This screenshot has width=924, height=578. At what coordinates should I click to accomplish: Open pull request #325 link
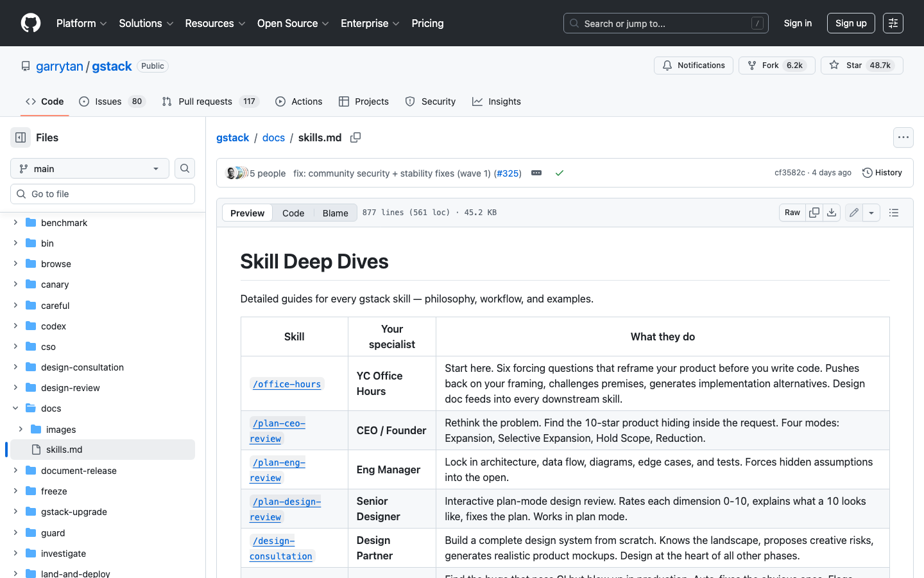[507, 173]
